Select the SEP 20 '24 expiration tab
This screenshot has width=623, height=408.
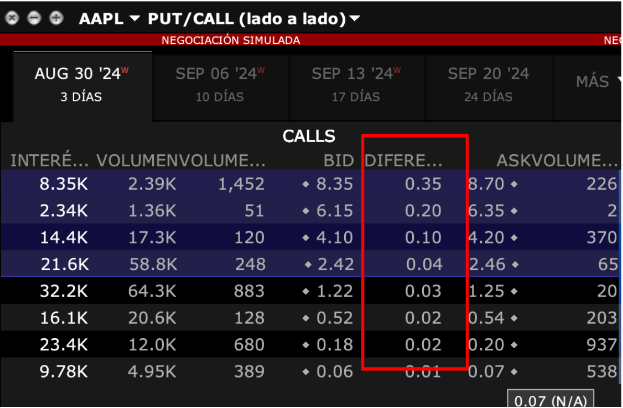coord(488,84)
